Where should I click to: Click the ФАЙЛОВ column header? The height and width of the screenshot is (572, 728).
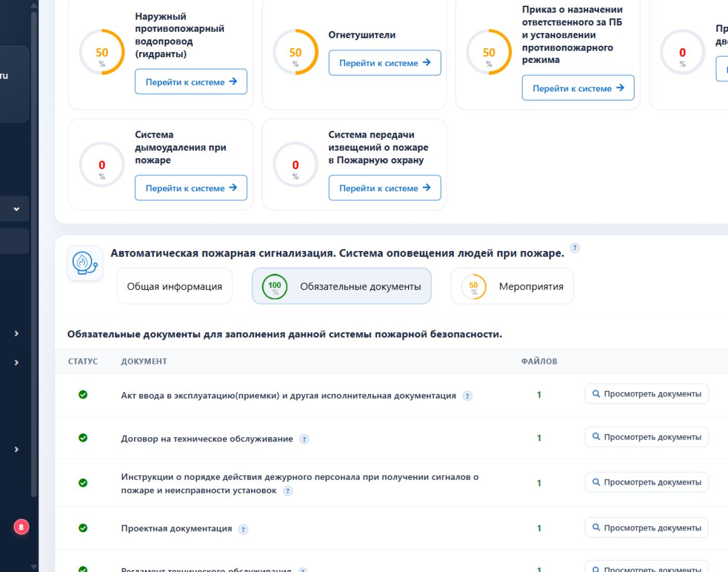(539, 361)
